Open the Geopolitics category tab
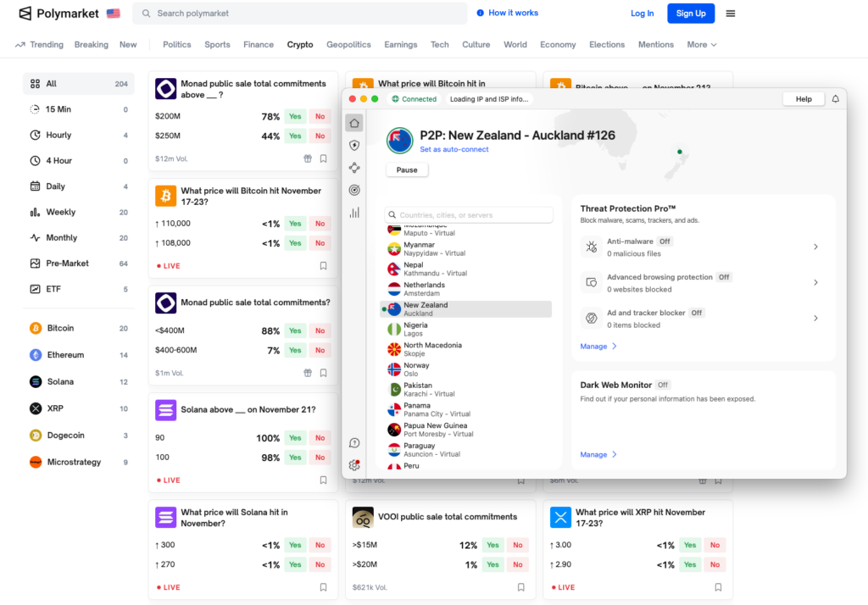This screenshot has width=868, height=605. point(348,45)
